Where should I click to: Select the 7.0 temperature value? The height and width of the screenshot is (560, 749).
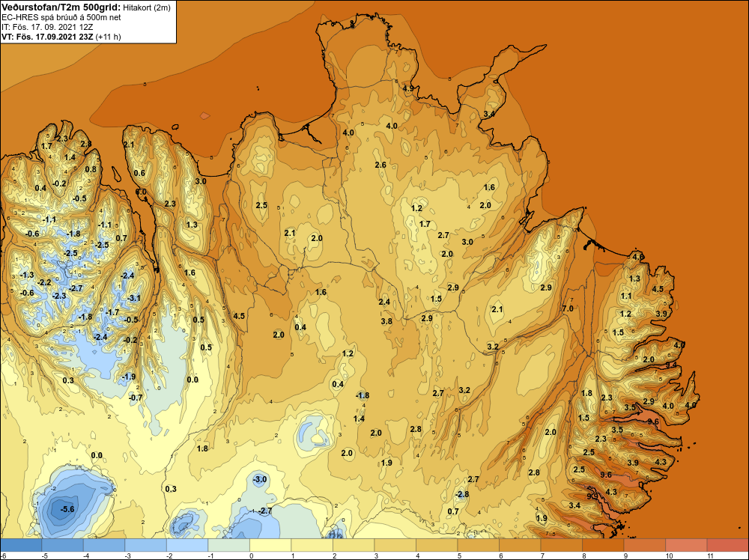[568, 308]
